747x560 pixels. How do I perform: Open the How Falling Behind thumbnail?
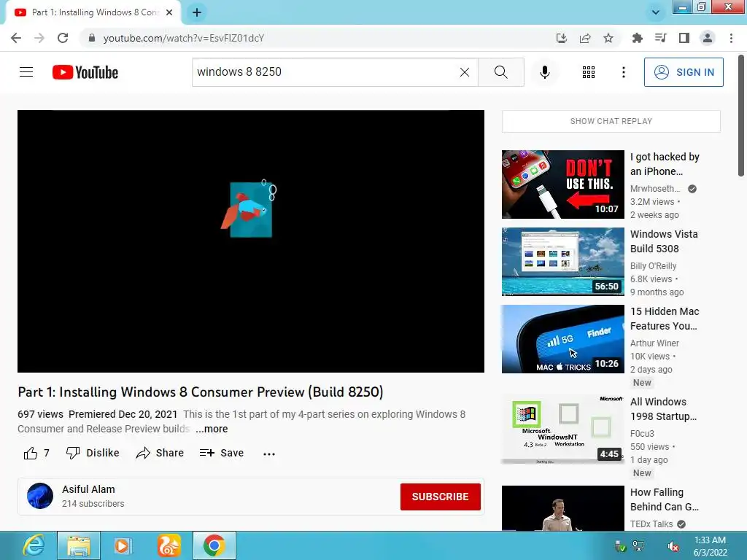pyautogui.click(x=562, y=508)
